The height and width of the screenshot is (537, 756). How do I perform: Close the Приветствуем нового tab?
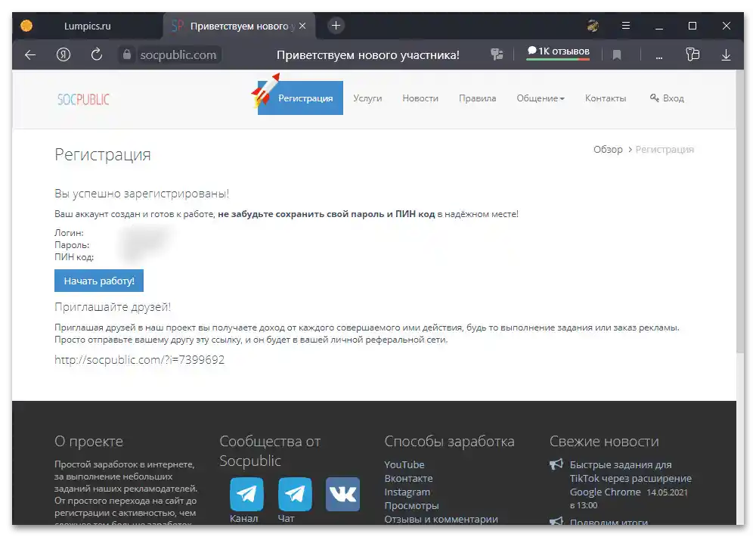coord(302,26)
